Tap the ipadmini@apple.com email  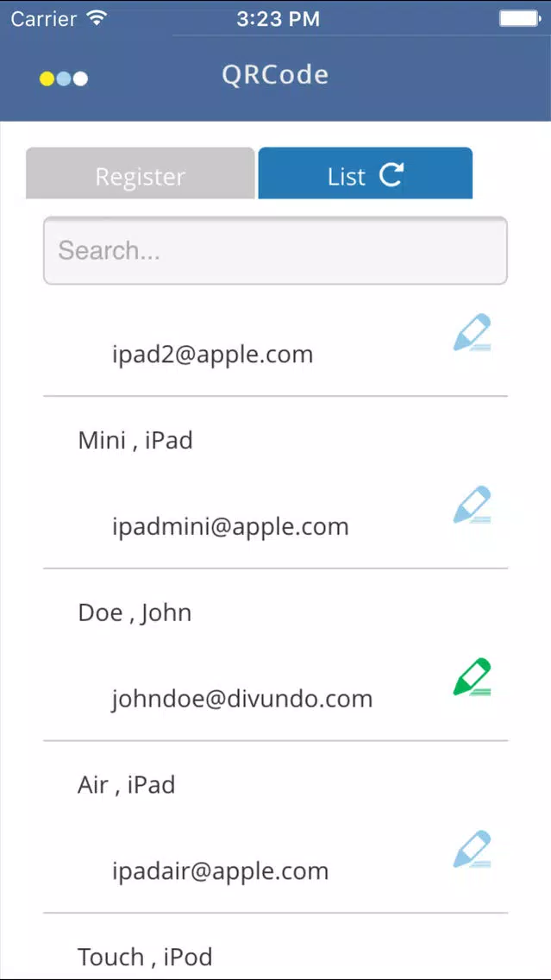[x=230, y=526]
